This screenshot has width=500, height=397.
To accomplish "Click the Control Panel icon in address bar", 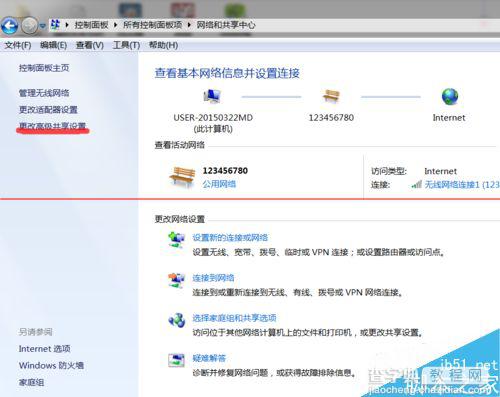I will (55, 24).
